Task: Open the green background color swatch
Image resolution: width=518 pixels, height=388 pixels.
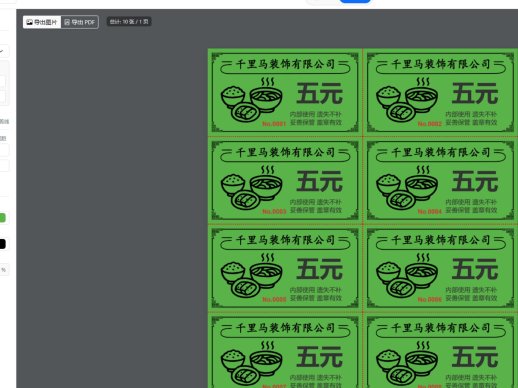Action: (2, 218)
